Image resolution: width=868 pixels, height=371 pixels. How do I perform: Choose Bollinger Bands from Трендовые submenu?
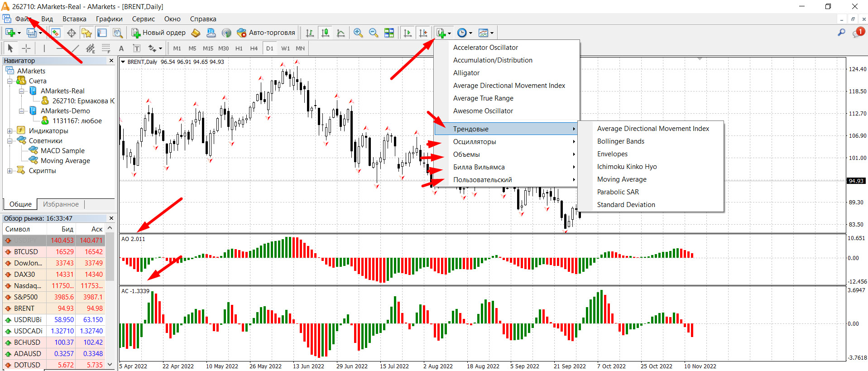point(651,141)
